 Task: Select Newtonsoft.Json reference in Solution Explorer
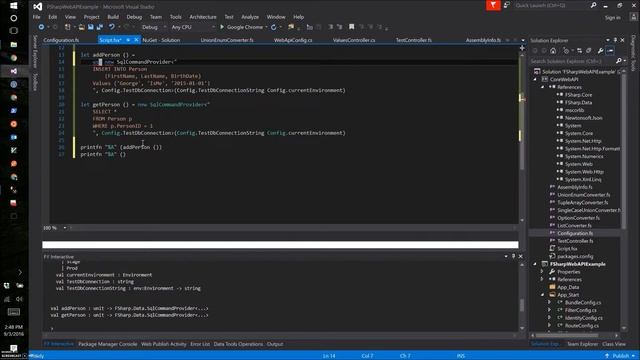click(x=583, y=118)
